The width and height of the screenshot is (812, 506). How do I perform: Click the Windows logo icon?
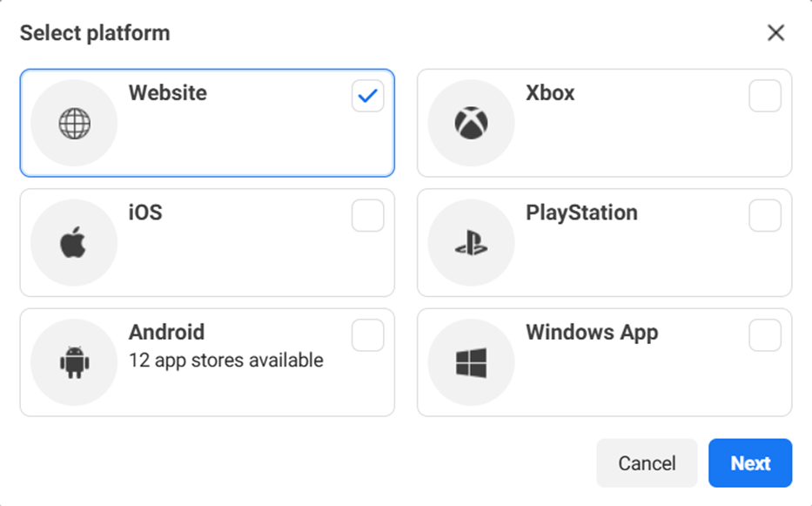[x=471, y=362]
